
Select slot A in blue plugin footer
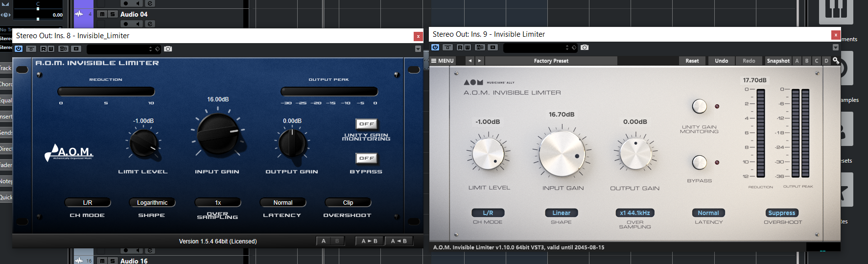coord(324,241)
